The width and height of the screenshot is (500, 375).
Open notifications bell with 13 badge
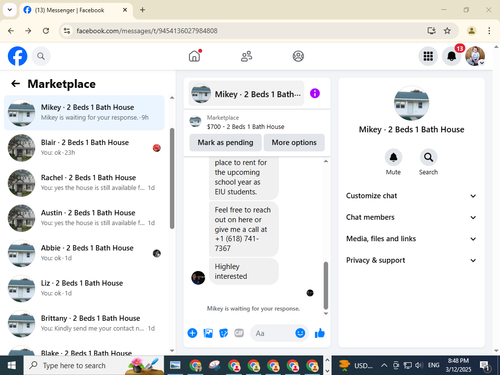pos(451,56)
